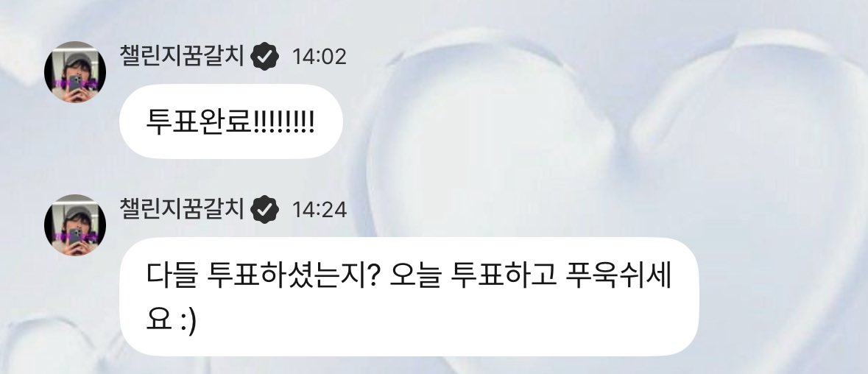Click the phone shown in the upper avatar
The image size is (868, 374).
(x=75, y=85)
